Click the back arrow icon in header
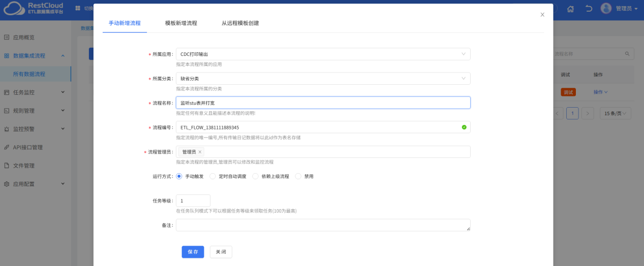The height and width of the screenshot is (266, 644). click(589, 9)
